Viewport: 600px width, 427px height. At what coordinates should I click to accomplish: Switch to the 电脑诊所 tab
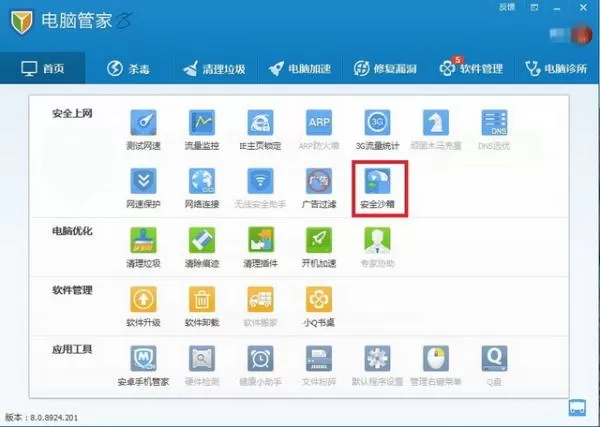tap(556, 69)
